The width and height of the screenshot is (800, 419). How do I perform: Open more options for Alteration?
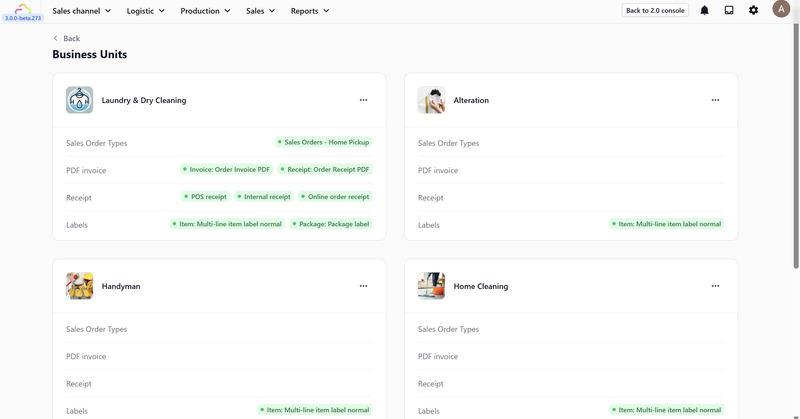(x=715, y=100)
